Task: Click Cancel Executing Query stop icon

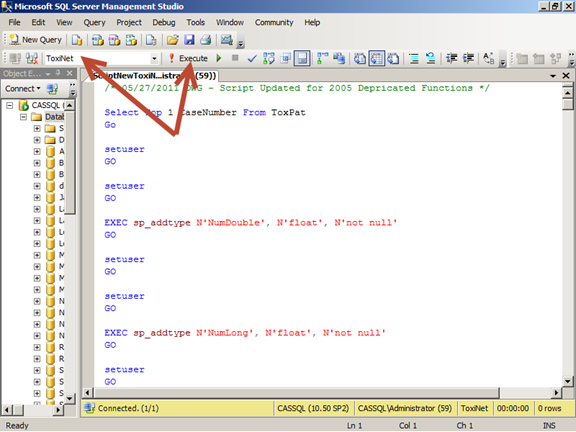Action: point(235,58)
